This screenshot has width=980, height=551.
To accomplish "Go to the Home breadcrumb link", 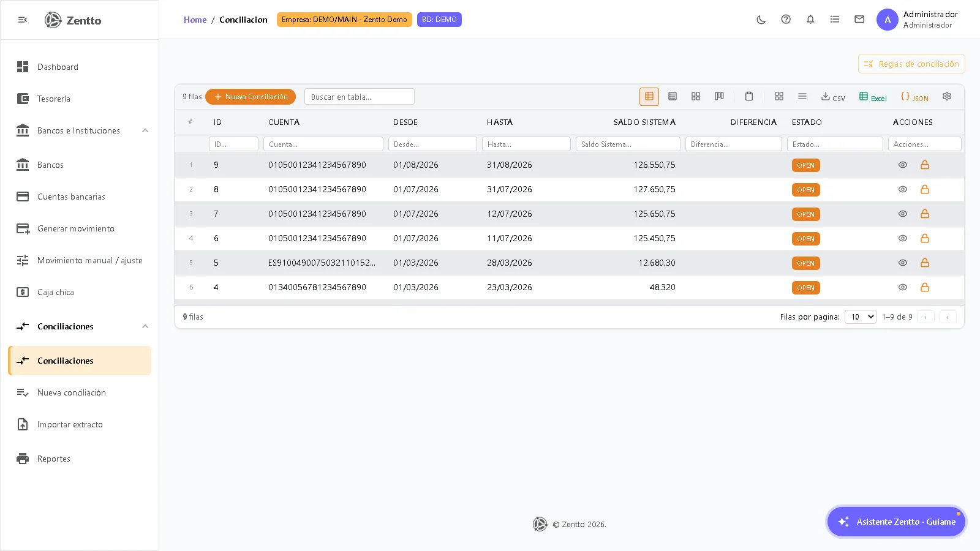I will (x=195, y=20).
